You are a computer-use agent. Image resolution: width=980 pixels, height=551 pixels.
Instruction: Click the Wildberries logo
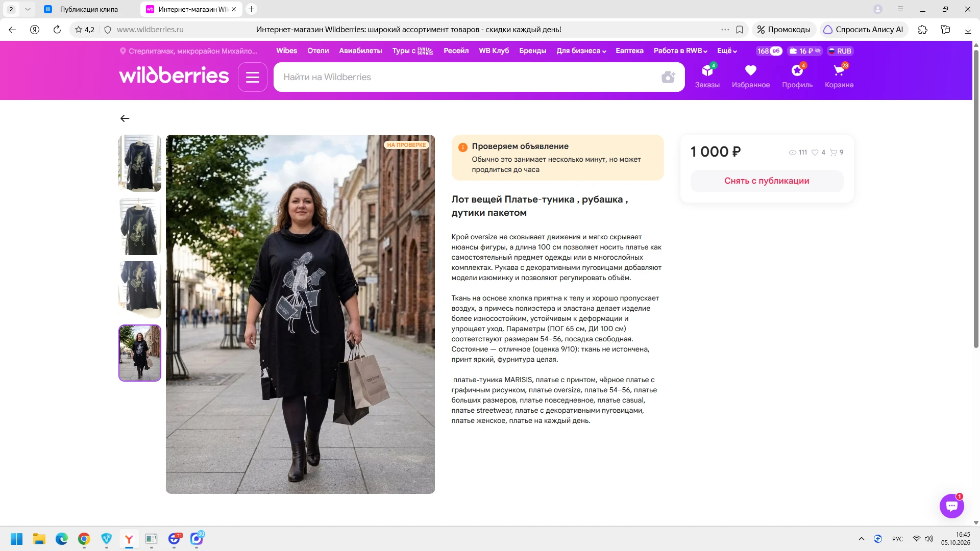[x=174, y=76]
